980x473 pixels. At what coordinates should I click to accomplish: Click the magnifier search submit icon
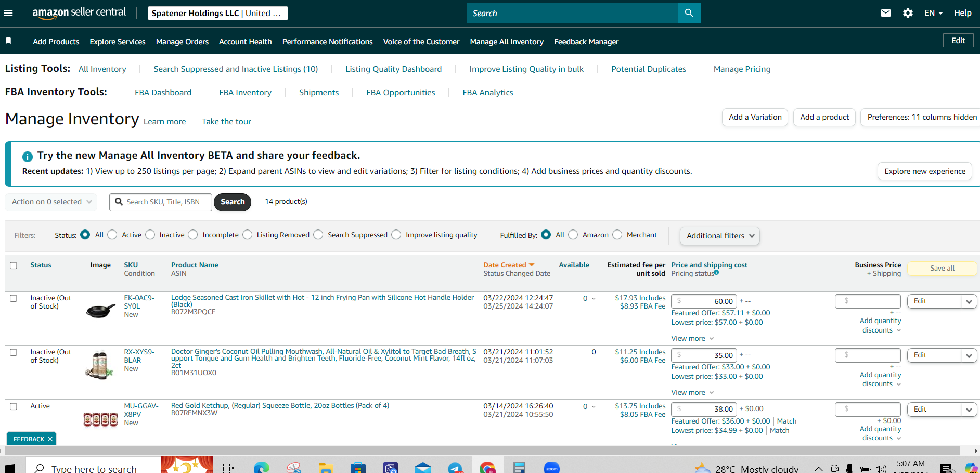pyautogui.click(x=689, y=13)
